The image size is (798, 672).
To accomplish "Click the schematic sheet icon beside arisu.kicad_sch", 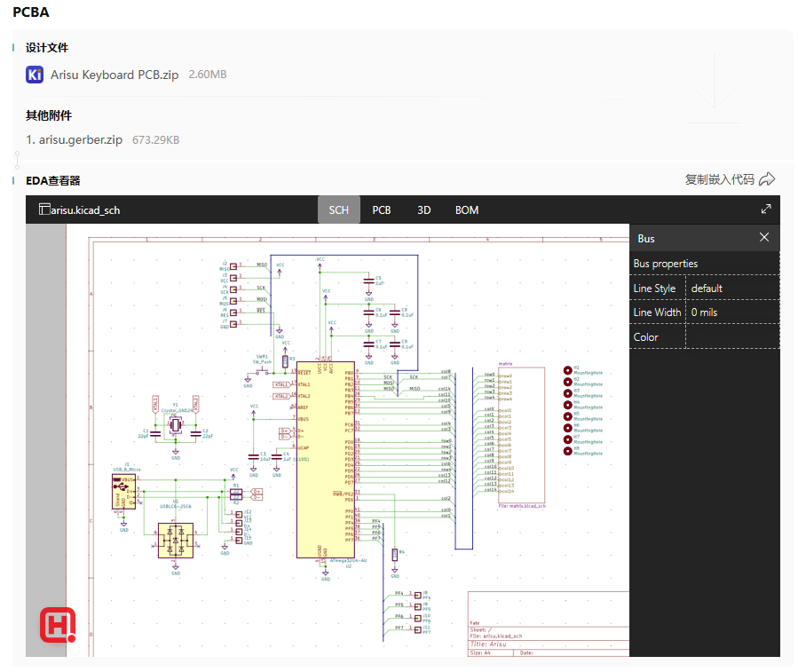I will tap(43, 210).
